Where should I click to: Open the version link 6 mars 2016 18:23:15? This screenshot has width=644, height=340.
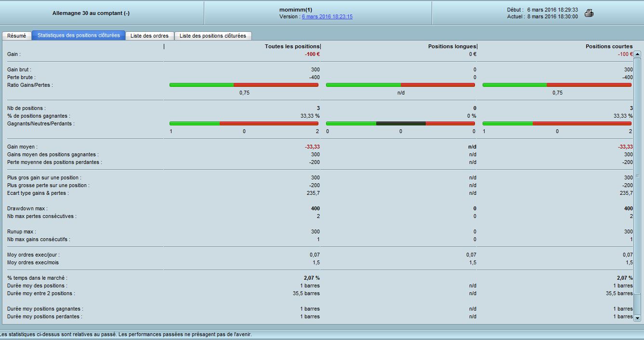pyautogui.click(x=327, y=16)
